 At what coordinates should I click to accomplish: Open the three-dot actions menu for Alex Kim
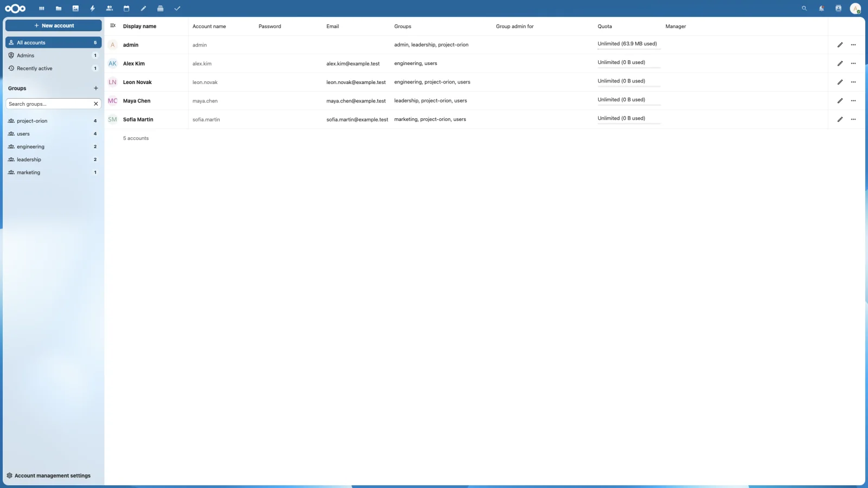tap(853, 63)
